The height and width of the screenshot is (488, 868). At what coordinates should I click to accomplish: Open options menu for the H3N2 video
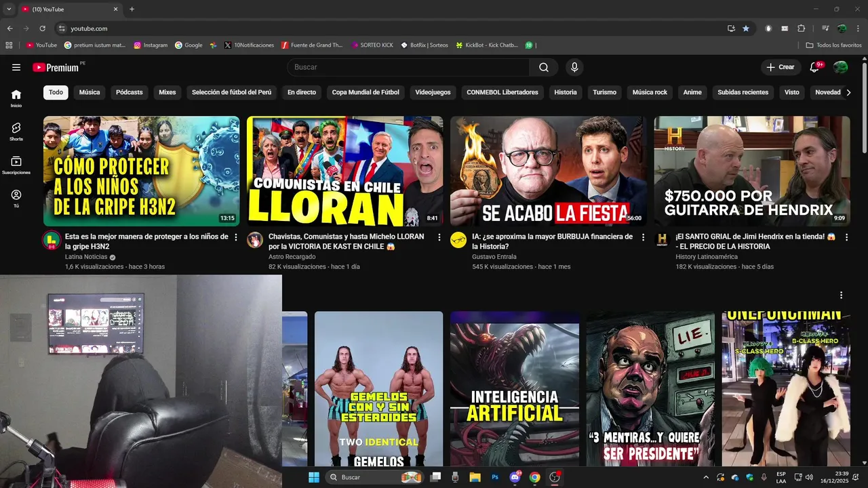[236, 237]
